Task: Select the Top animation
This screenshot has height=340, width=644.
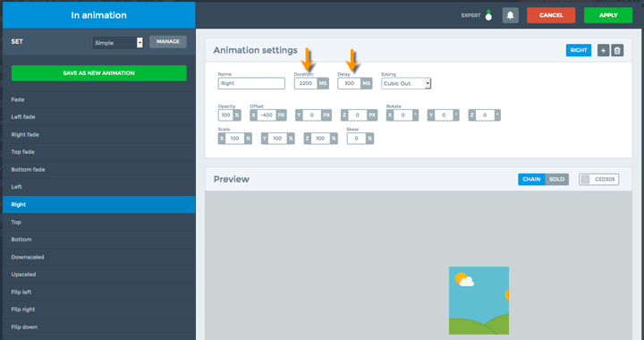Action: point(99,222)
